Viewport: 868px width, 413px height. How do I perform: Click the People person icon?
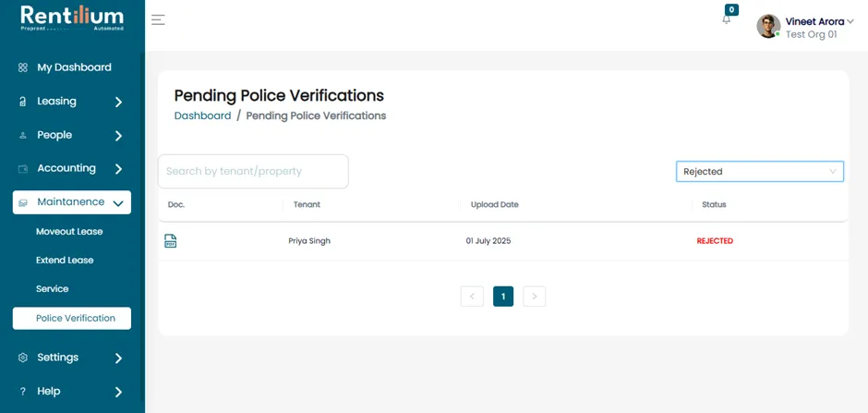[x=23, y=135]
